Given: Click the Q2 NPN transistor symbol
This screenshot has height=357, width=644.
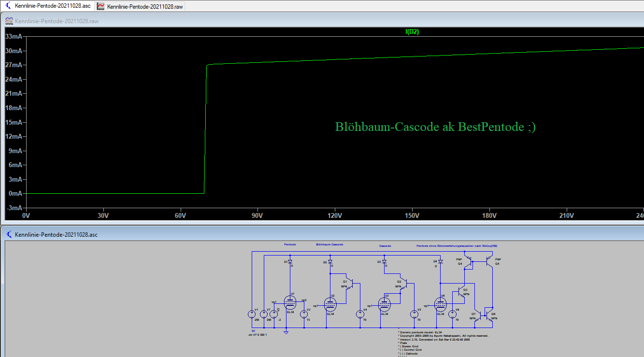Looking at the screenshot, I should coord(405,284).
